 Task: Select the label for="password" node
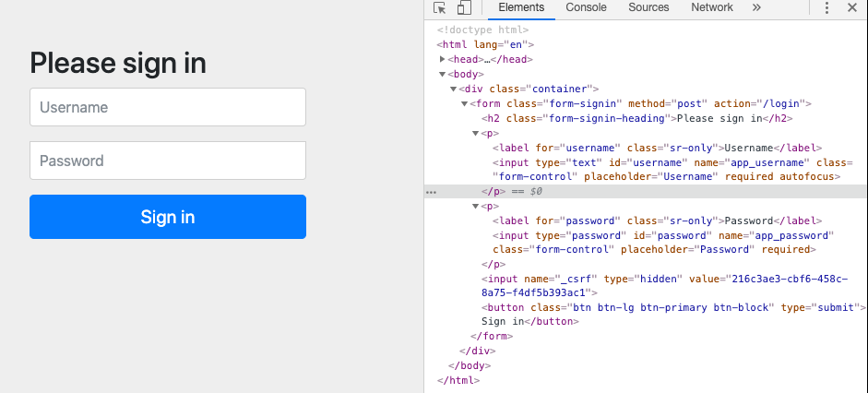tap(657, 220)
